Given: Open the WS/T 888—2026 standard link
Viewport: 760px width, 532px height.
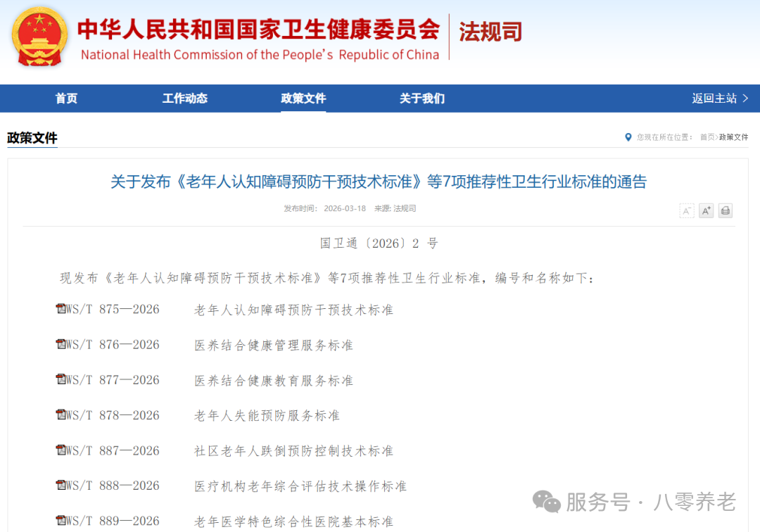Looking at the screenshot, I should [x=113, y=486].
